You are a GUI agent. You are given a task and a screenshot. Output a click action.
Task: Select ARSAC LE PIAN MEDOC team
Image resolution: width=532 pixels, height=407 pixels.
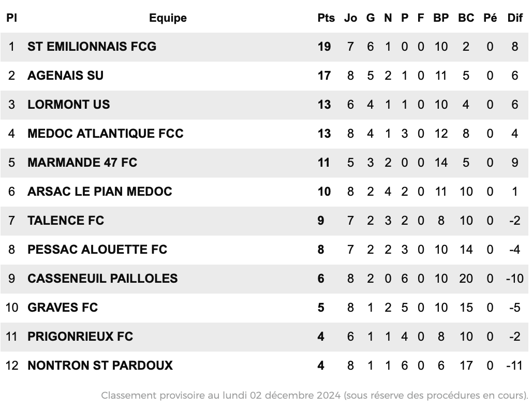(100, 192)
